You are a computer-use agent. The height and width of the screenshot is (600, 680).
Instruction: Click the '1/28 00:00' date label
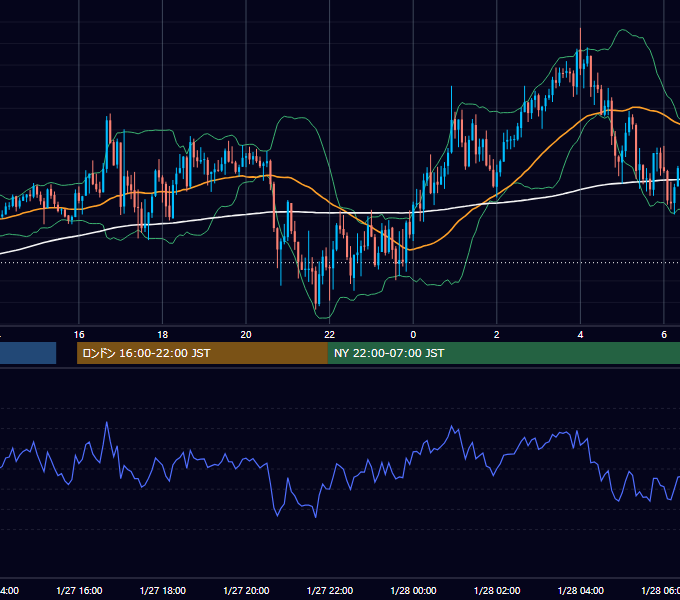[413, 590]
